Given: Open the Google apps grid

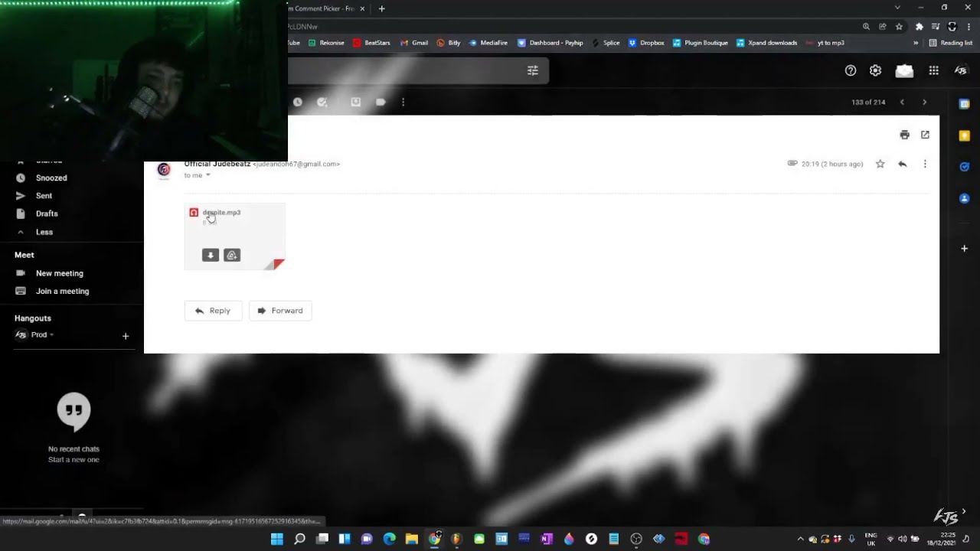Looking at the screenshot, I should click(x=934, y=70).
